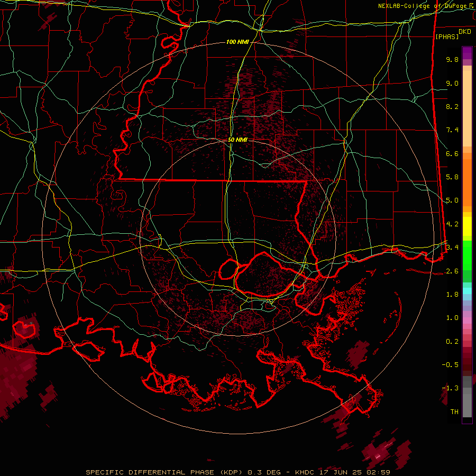Click the 1.8 value on the scale

click(452, 295)
